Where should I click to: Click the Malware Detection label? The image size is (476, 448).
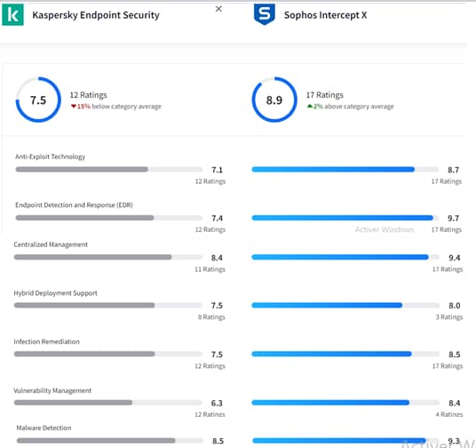(44, 428)
